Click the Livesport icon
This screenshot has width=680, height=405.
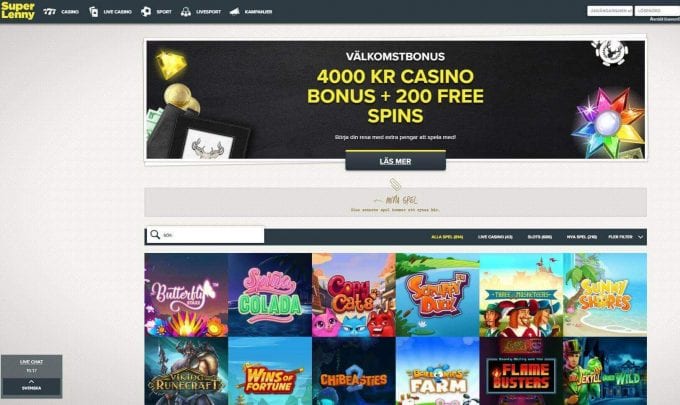(x=186, y=12)
